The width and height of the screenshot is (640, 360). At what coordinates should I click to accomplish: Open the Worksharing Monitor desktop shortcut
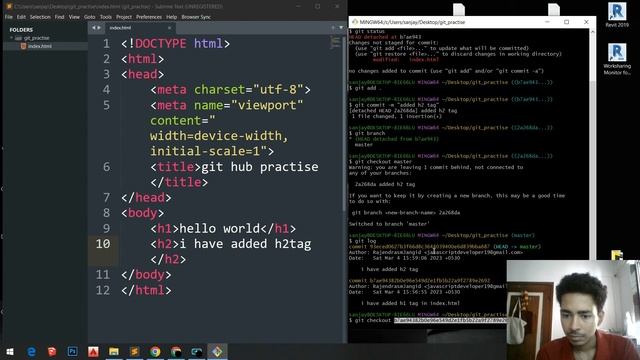tap(617, 59)
